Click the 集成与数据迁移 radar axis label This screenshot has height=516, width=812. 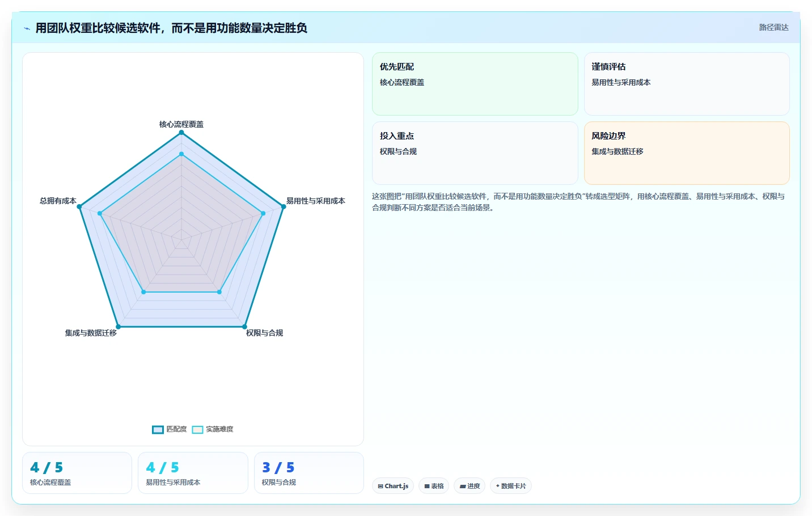pyautogui.click(x=91, y=333)
